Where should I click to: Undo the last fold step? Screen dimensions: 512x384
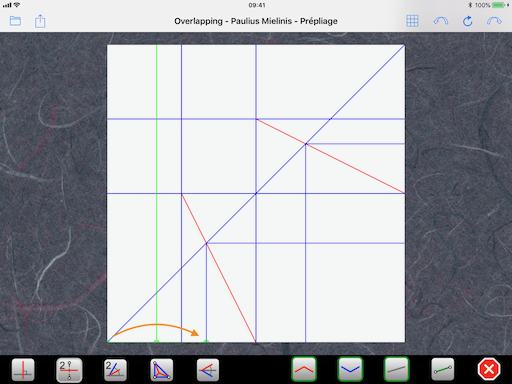pyautogui.click(x=441, y=21)
